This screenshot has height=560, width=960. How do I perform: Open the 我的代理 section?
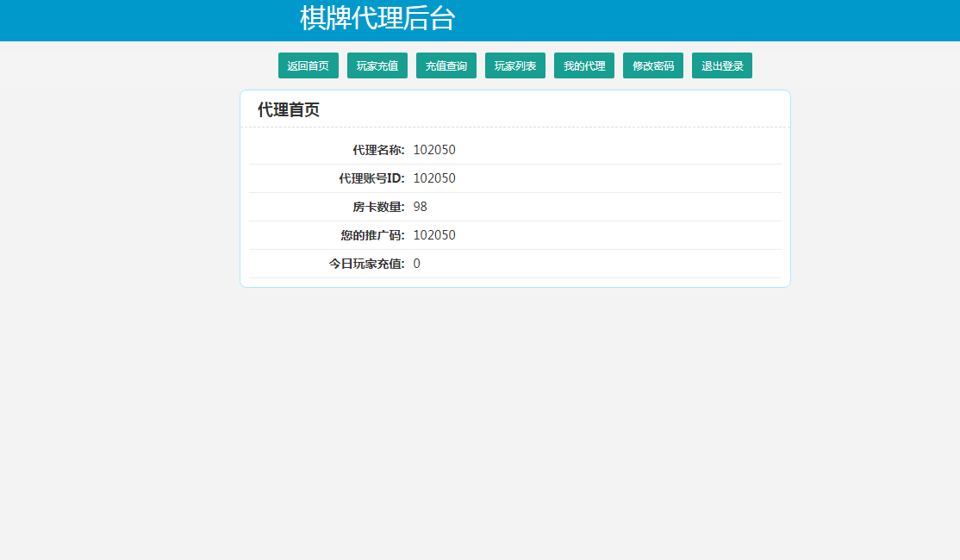tap(583, 65)
